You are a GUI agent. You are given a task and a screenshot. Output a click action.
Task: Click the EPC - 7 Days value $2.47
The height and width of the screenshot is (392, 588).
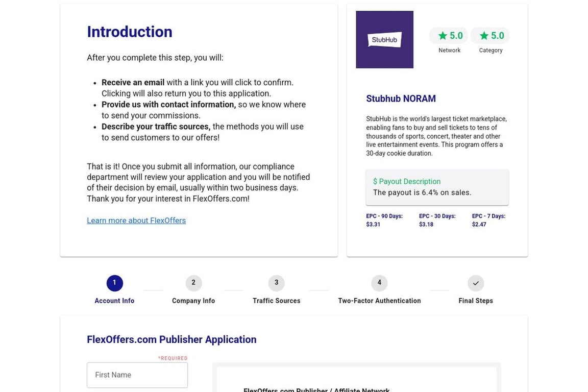coord(479,224)
